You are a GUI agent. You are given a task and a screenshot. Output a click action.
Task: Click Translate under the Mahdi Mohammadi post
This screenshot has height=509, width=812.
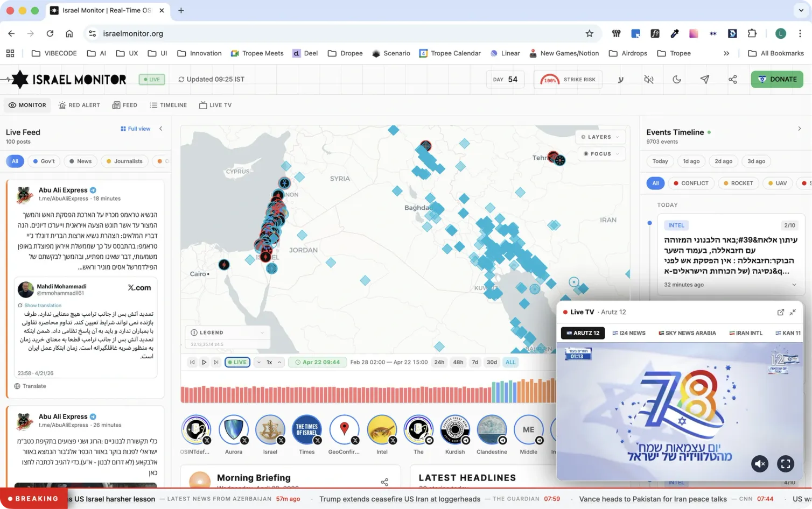coord(30,386)
